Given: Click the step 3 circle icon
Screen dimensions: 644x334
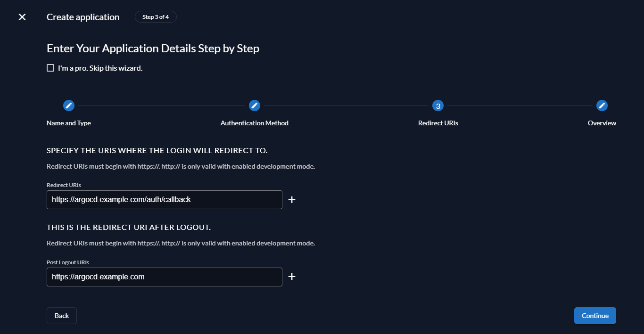Looking at the screenshot, I should pos(438,106).
